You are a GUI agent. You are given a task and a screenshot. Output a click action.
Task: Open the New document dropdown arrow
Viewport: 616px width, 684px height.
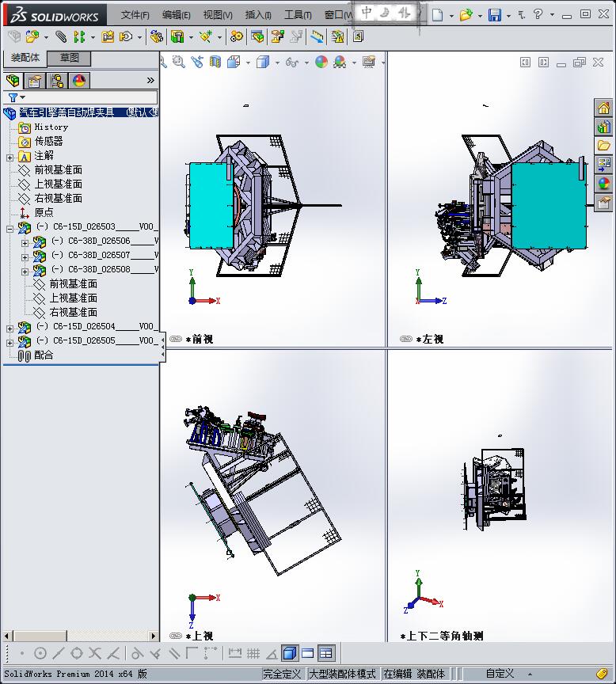click(x=451, y=16)
